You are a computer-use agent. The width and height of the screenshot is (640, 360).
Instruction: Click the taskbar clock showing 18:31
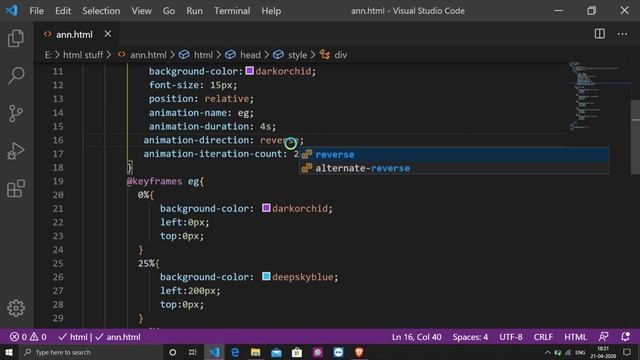[603, 352]
